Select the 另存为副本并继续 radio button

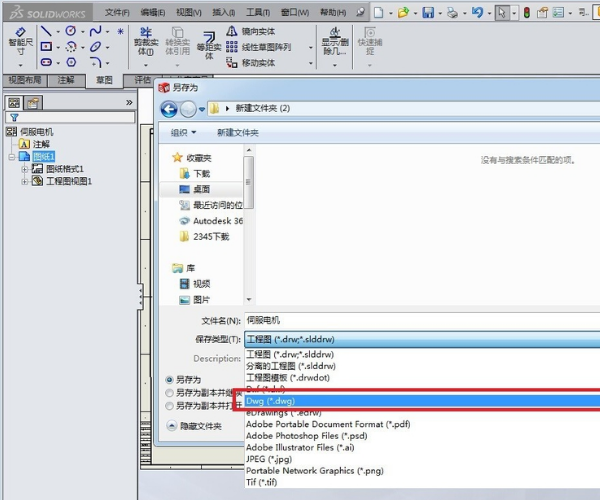(x=170, y=393)
